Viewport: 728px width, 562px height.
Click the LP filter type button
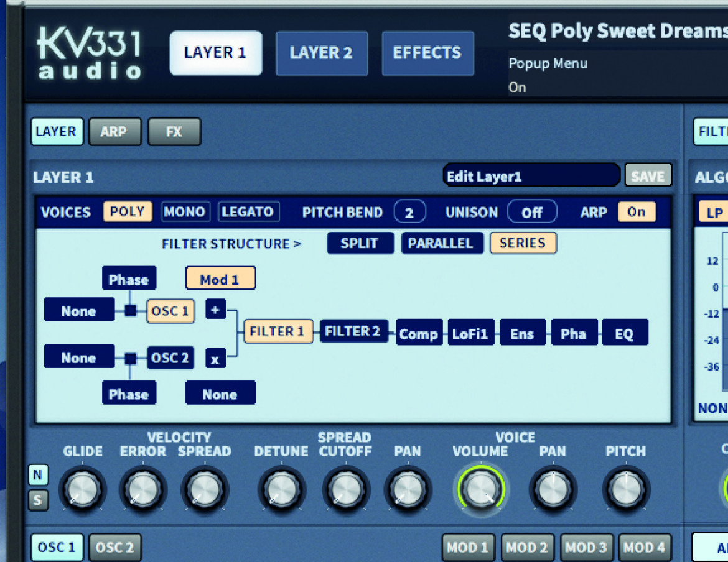click(x=713, y=213)
